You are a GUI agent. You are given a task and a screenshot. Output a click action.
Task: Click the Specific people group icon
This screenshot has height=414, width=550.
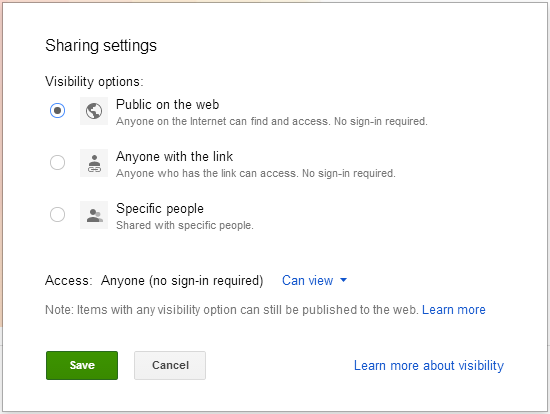(x=94, y=215)
